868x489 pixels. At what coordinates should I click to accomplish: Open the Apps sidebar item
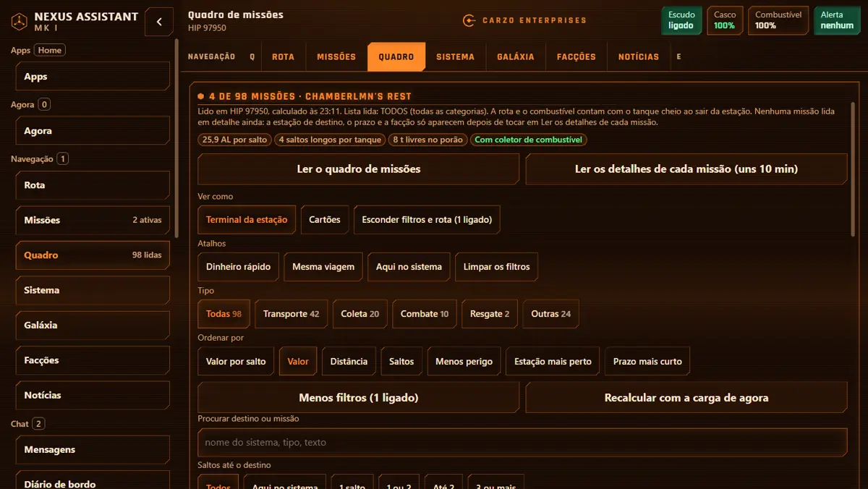pyautogui.click(x=93, y=77)
